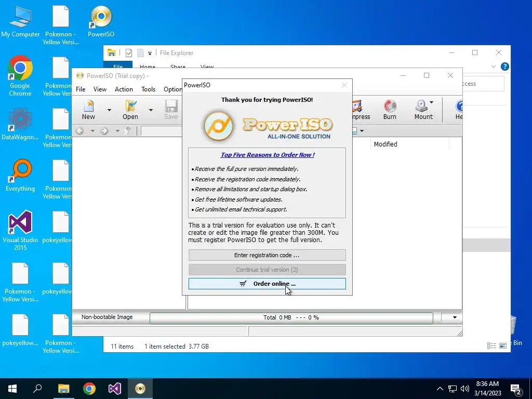
Task: Click the Open toolbar icon in PowerISO
Action: (x=130, y=110)
